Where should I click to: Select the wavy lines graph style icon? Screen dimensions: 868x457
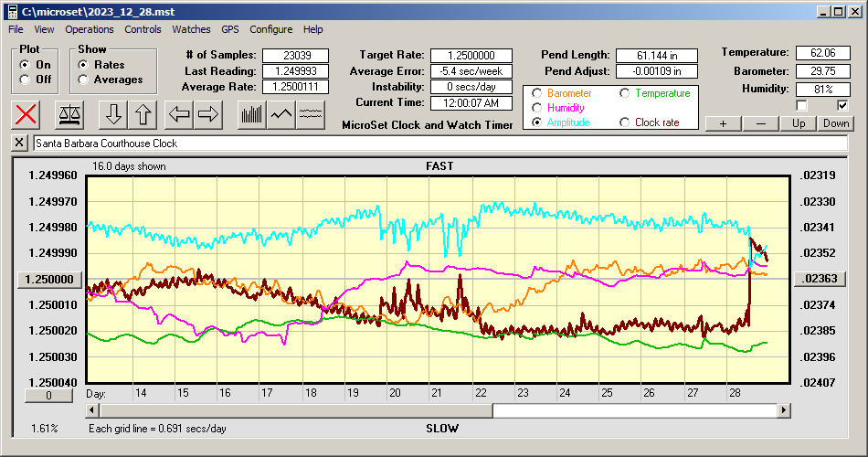tap(310, 114)
